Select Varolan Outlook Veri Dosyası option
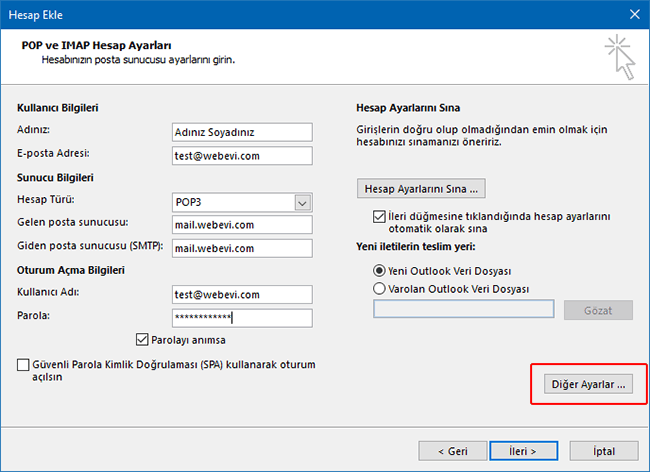650x472 pixels. coord(379,288)
